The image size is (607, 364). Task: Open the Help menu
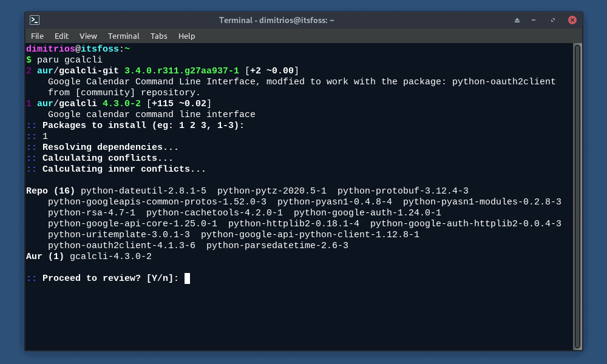pyautogui.click(x=186, y=36)
